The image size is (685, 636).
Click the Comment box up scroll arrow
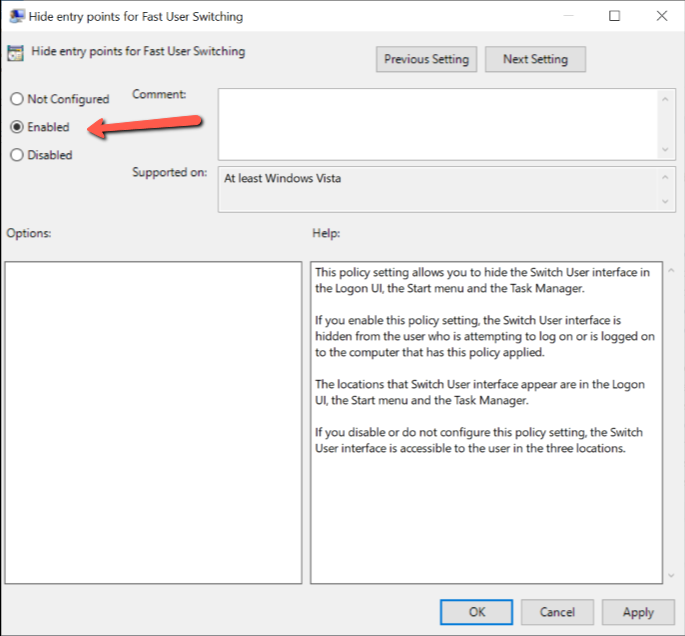coord(665,100)
